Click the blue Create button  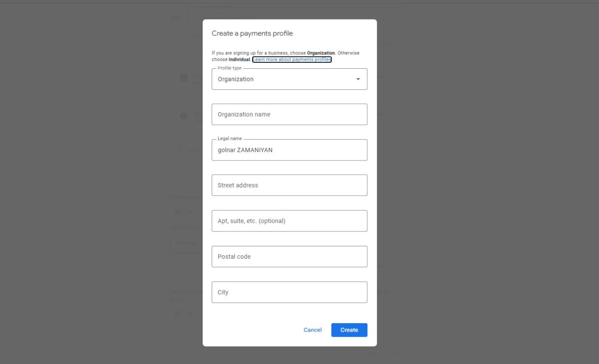(x=349, y=330)
